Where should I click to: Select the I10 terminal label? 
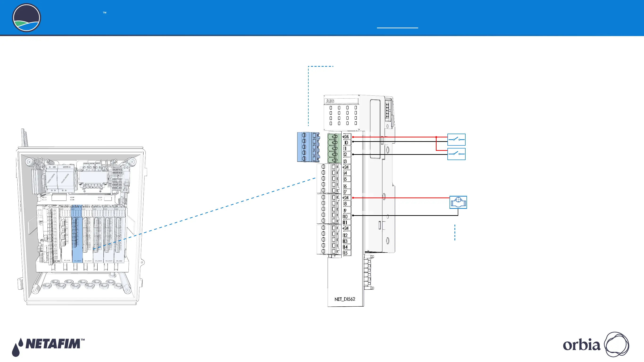[347, 217]
